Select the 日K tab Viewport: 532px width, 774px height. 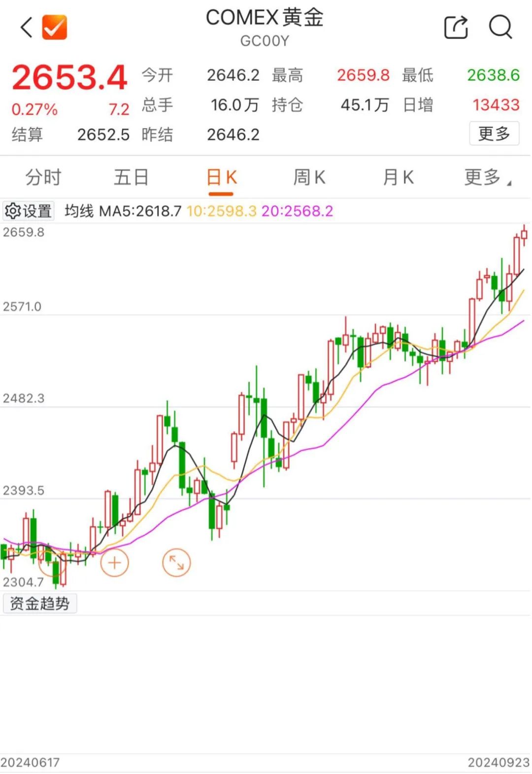tap(222, 177)
